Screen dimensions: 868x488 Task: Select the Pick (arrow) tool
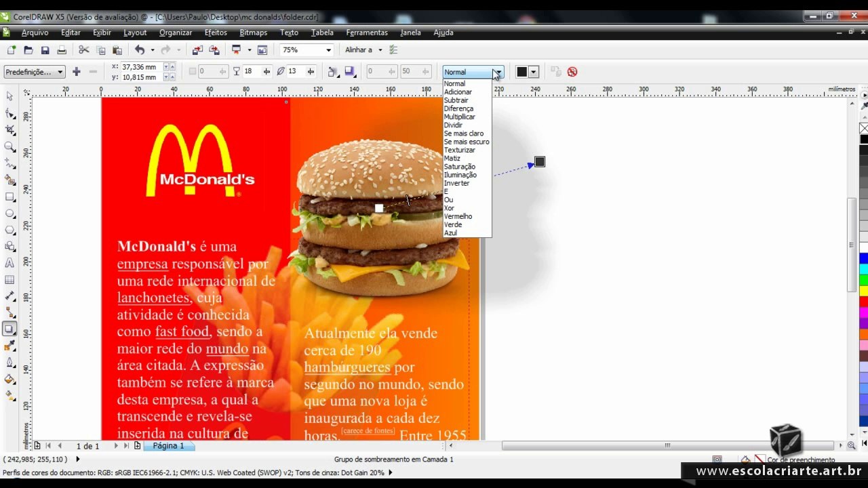click(9, 97)
